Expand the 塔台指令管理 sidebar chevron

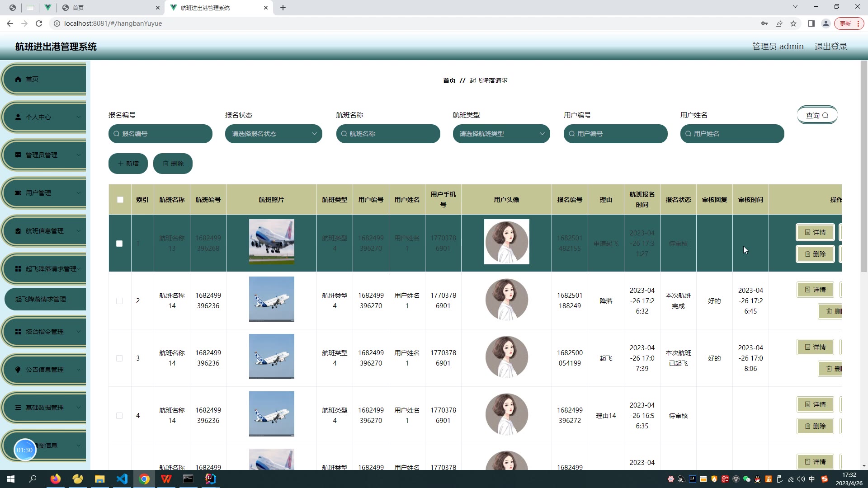point(78,332)
